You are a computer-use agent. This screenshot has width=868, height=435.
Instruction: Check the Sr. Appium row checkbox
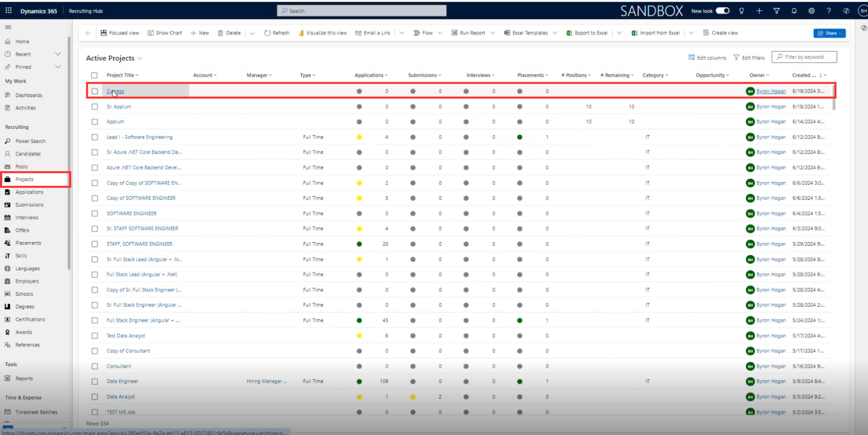pyautogui.click(x=95, y=107)
